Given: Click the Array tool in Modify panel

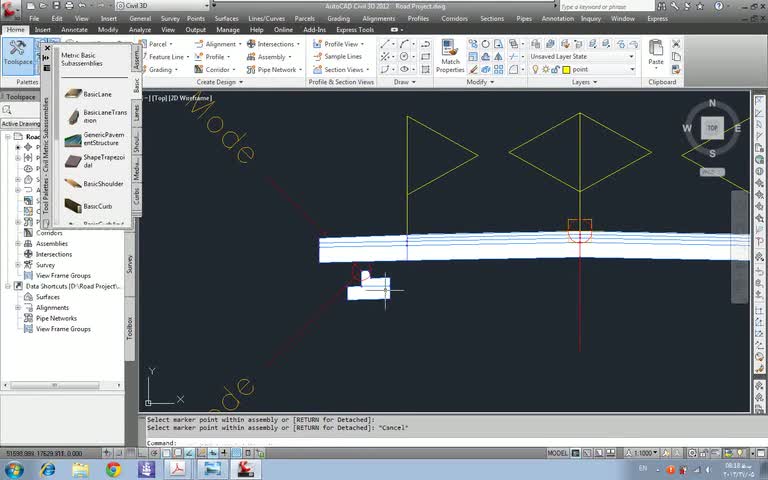Looking at the screenshot, I should click(x=499, y=70).
